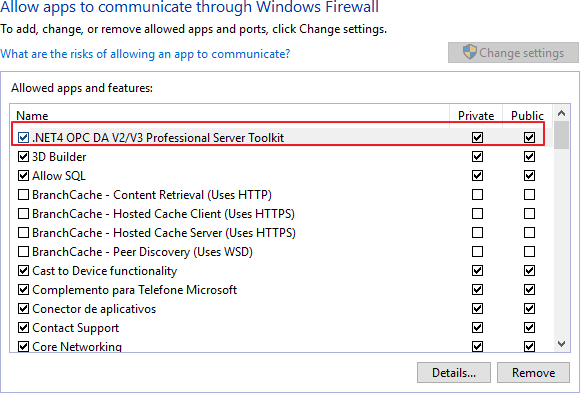This screenshot has height=393, width=580.
Task: Click the shield icon on Change settings
Action: 470,52
